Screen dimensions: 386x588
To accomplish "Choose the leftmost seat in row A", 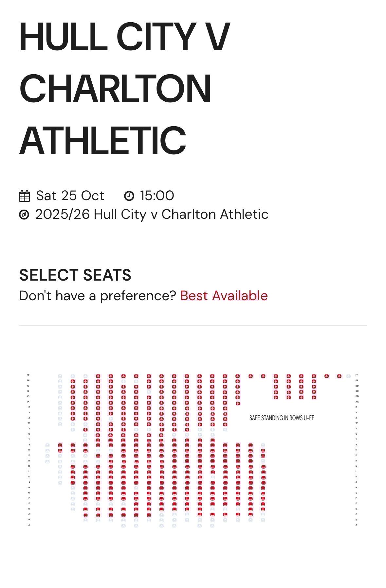I will tap(123, 526).
